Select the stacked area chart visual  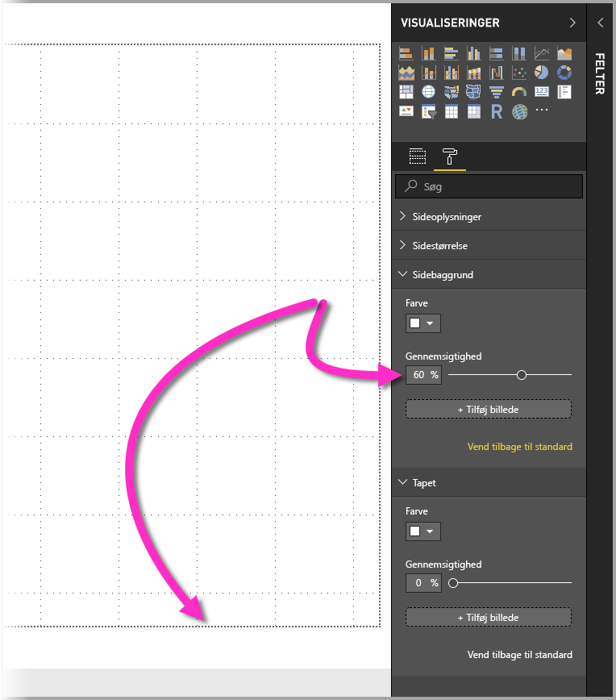pos(406,73)
